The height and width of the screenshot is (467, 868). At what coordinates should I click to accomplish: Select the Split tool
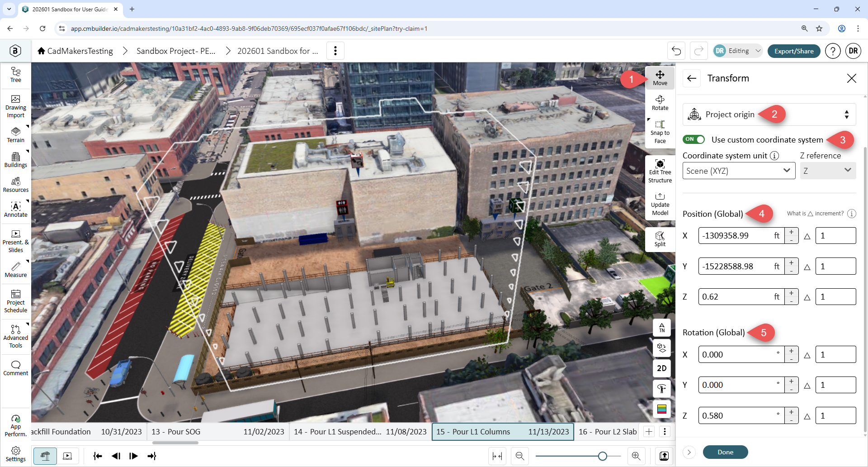point(660,238)
